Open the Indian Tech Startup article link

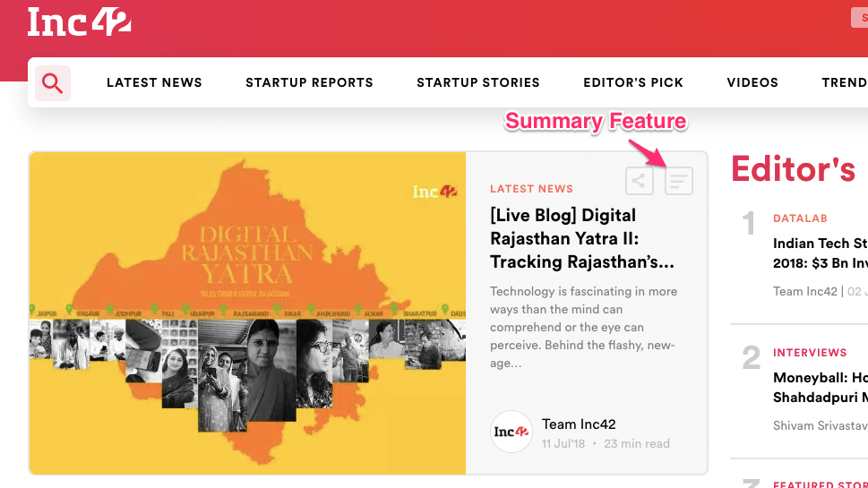click(819, 253)
